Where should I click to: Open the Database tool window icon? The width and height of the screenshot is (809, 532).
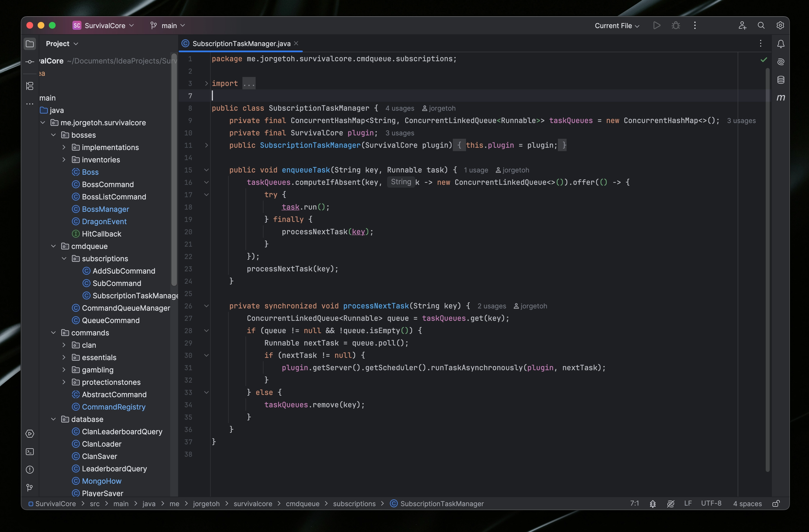click(780, 80)
